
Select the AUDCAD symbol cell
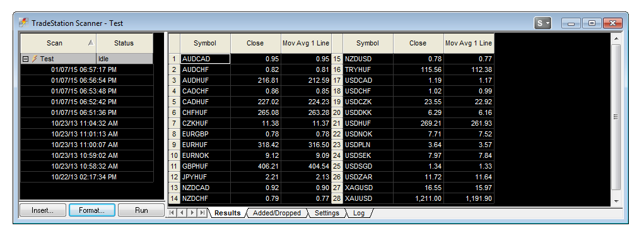click(x=205, y=59)
